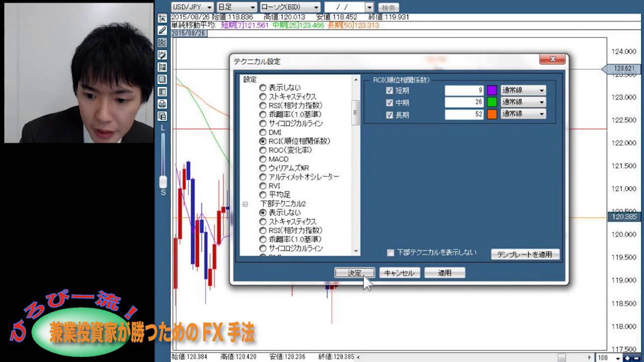Click the candlestick settings icon in left toolbar
The width and height of the screenshot is (644, 362).
(162, 67)
